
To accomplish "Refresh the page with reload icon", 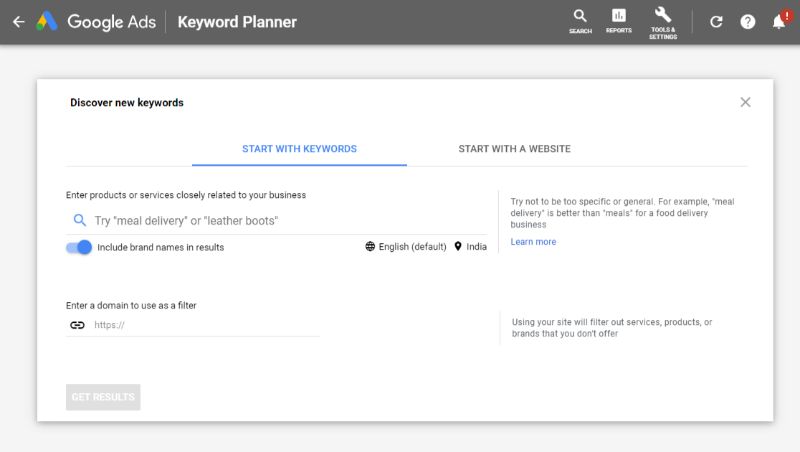I will point(716,22).
